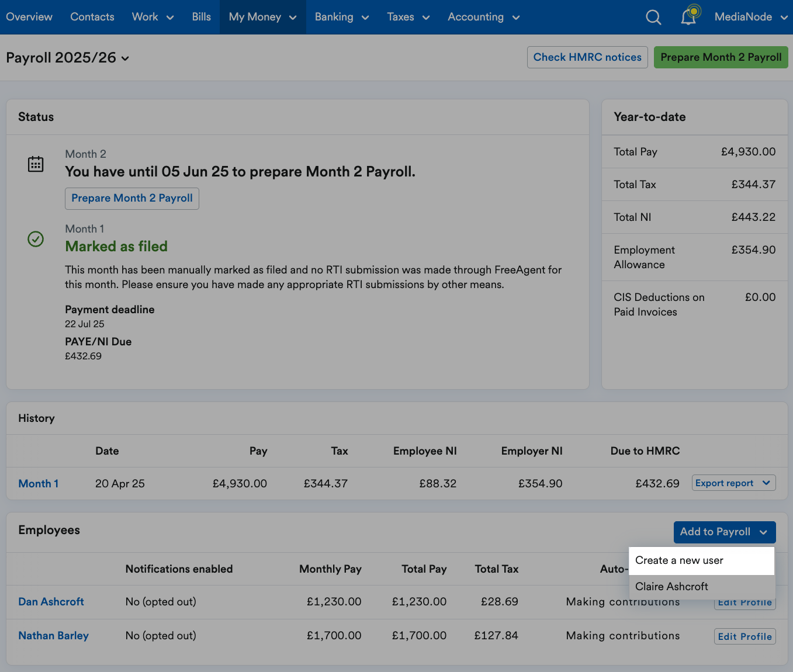
Task: Click the Check HMRC notices button
Action: [587, 57]
